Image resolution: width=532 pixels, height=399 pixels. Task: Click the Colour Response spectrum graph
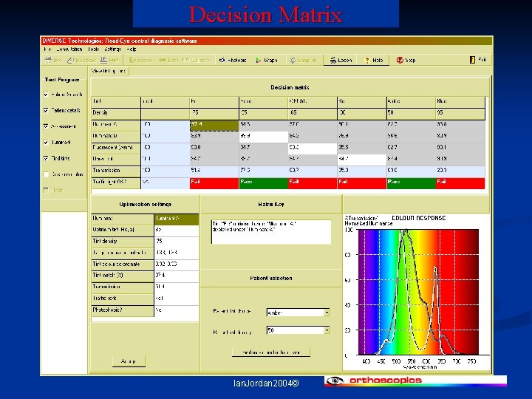click(418, 292)
